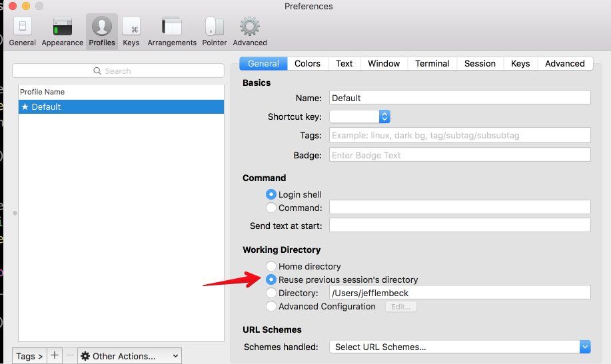This screenshot has height=364, width=611.
Task: Open the Other Actions menu
Action: (129, 356)
